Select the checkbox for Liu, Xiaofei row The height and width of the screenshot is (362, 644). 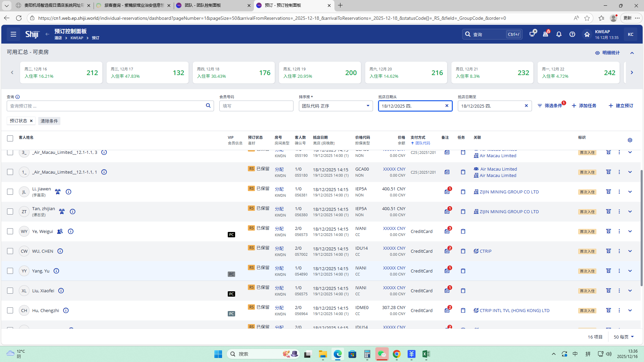coord(10,291)
